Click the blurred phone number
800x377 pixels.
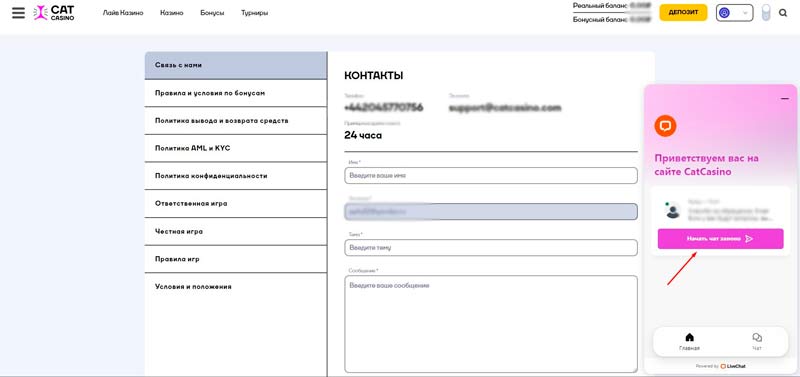pos(384,108)
